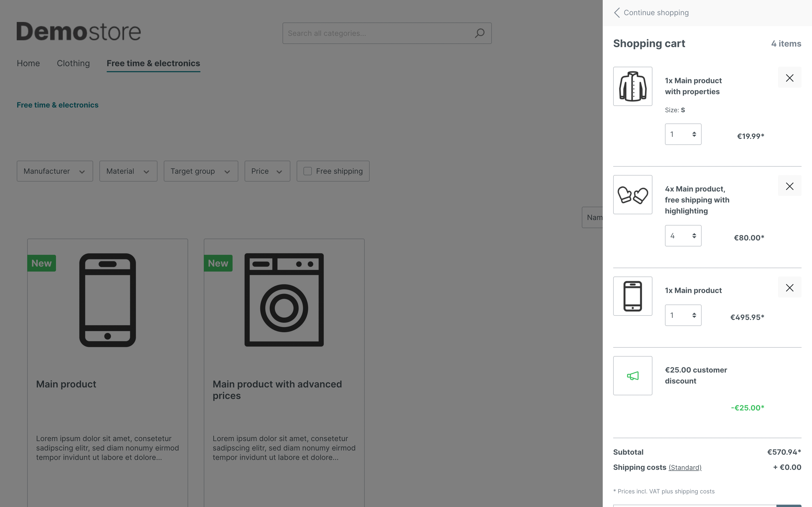The height and width of the screenshot is (507, 812).
Task: Select the Free time & electronics menu item
Action: tap(154, 63)
